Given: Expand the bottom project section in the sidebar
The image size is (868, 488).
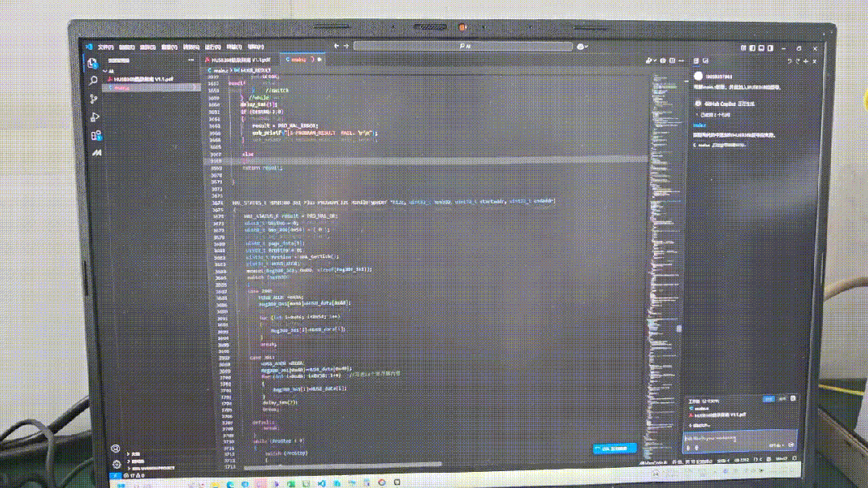Looking at the screenshot, I should click(x=151, y=468).
